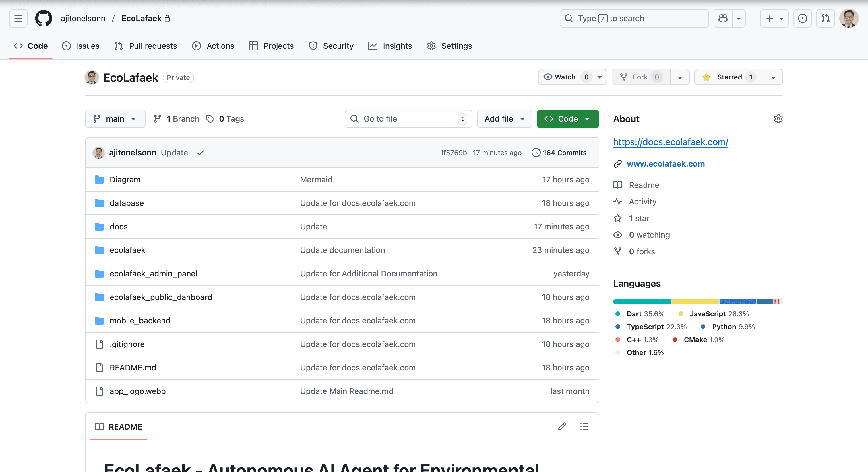Open the README outline list icon
The height and width of the screenshot is (472, 868).
[584, 427]
